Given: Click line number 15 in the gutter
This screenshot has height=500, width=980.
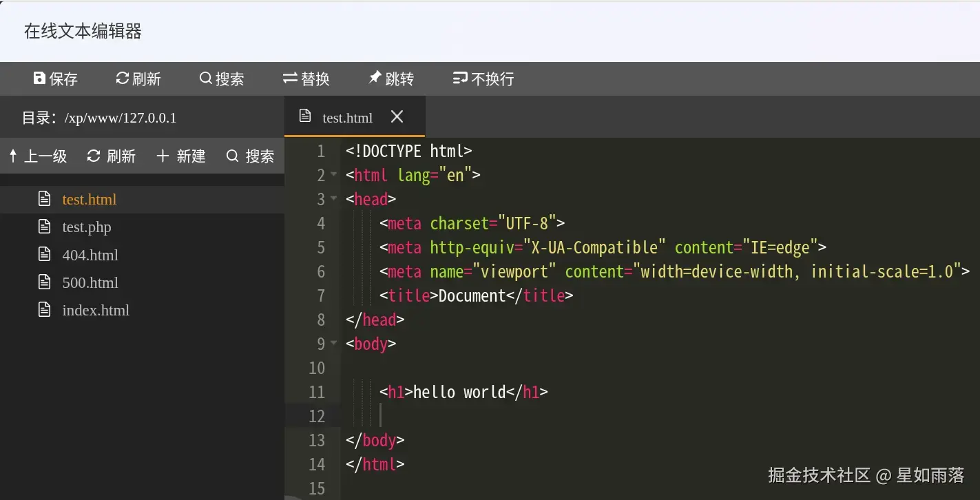Looking at the screenshot, I should click(317, 488).
